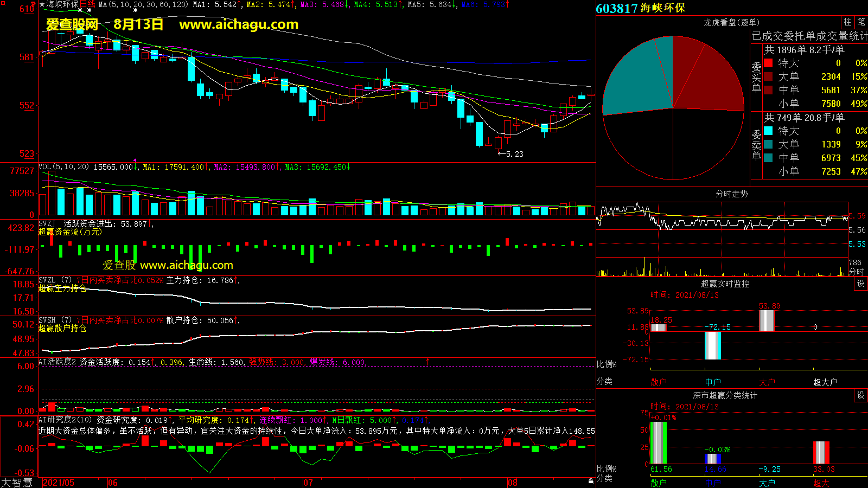Screen dimensions: 868x488
Task: Click the red up arrow in AI活跃度 panel
Action: tap(427, 361)
